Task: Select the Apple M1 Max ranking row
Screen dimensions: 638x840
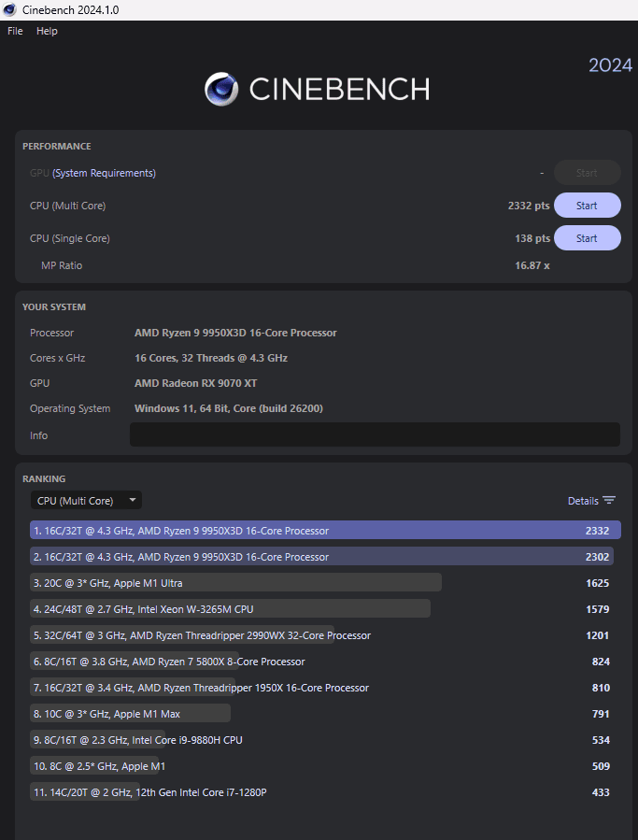Action: tap(325, 714)
